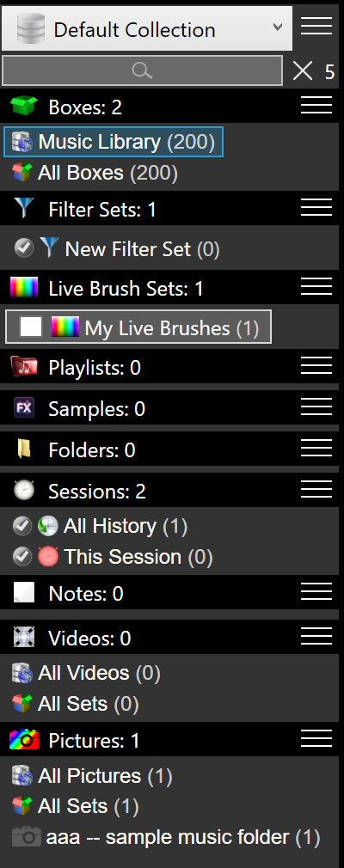
Task: Click into the search input field
Action: [x=143, y=70]
